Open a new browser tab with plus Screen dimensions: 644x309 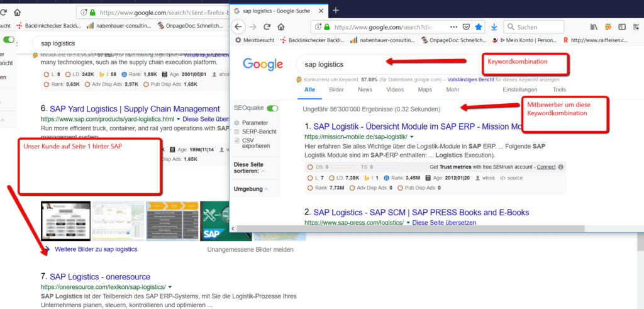[336, 10]
